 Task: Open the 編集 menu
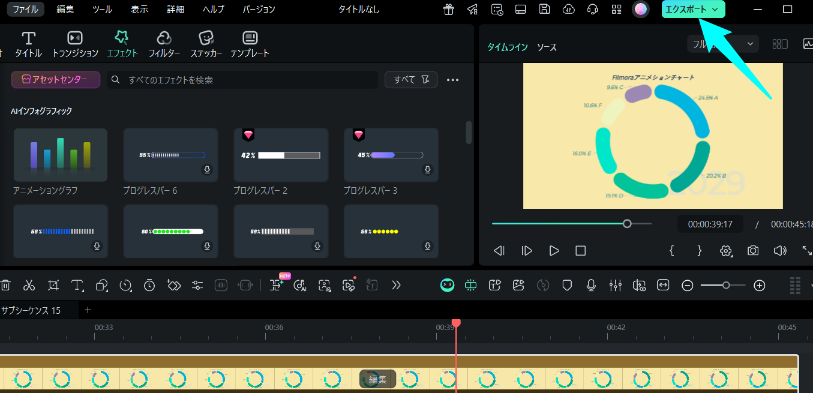coord(65,9)
